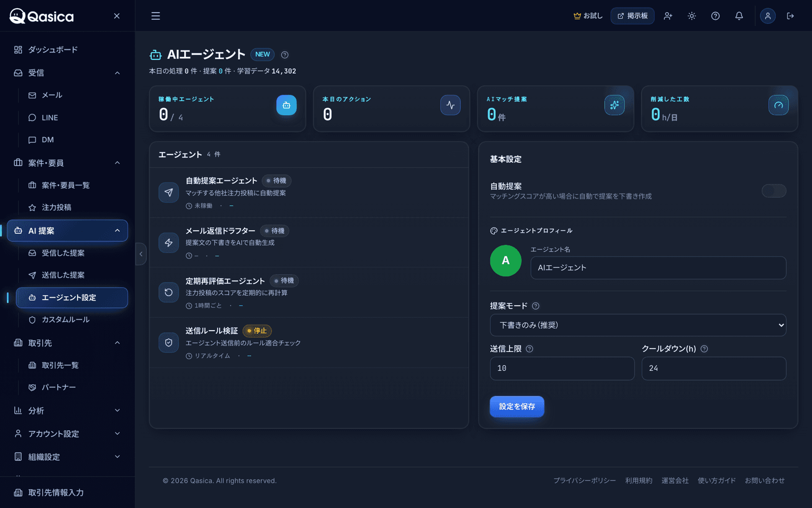Click the logout icon
812x508 pixels.
(x=790, y=16)
